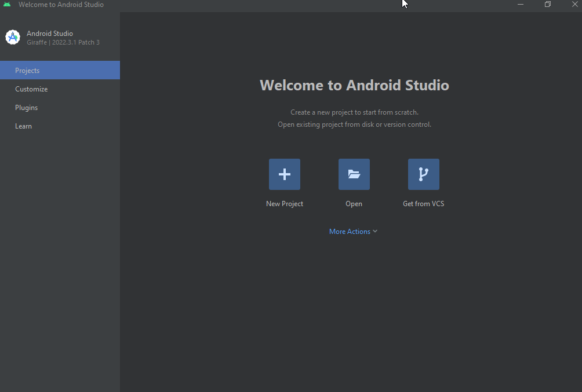Click the Android Studio logo in sidebar
This screenshot has height=392, width=582.
click(13, 38)
